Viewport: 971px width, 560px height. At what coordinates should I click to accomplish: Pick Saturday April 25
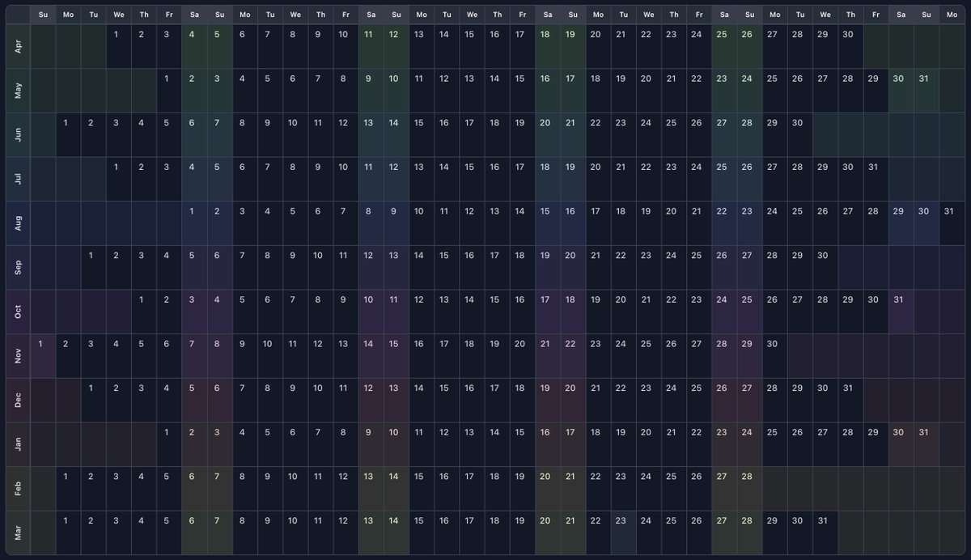coord(724,46)
